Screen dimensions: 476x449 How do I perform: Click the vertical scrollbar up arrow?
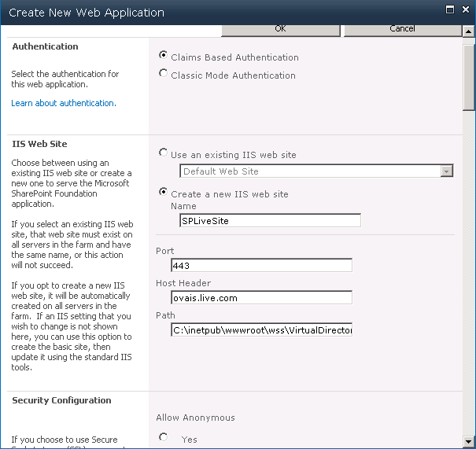point(469,31)
